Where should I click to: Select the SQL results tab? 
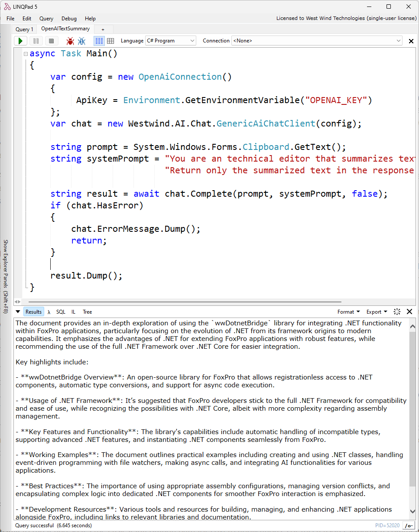(x=61, y=312)
